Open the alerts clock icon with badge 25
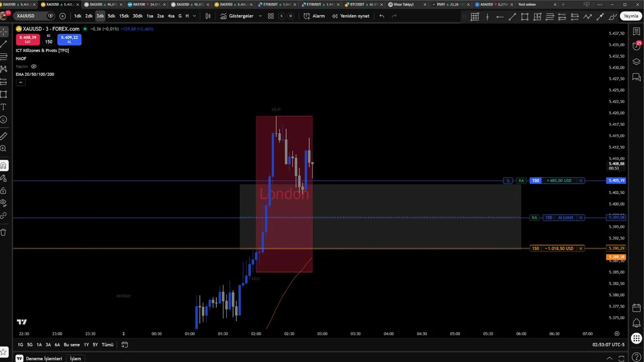 (x=636, y=46)
